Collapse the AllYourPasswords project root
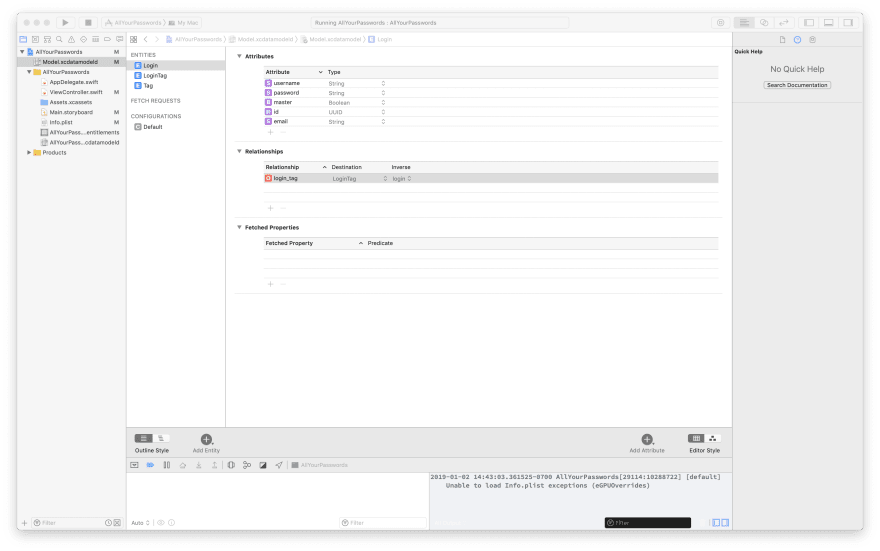Screen dimensions: 880x551 pos(22,52)
